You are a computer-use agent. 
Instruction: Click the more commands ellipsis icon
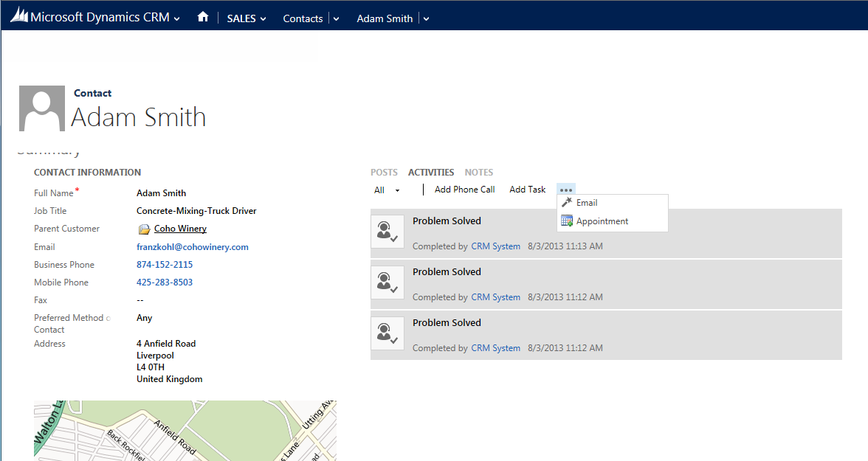tap(565, 190)
